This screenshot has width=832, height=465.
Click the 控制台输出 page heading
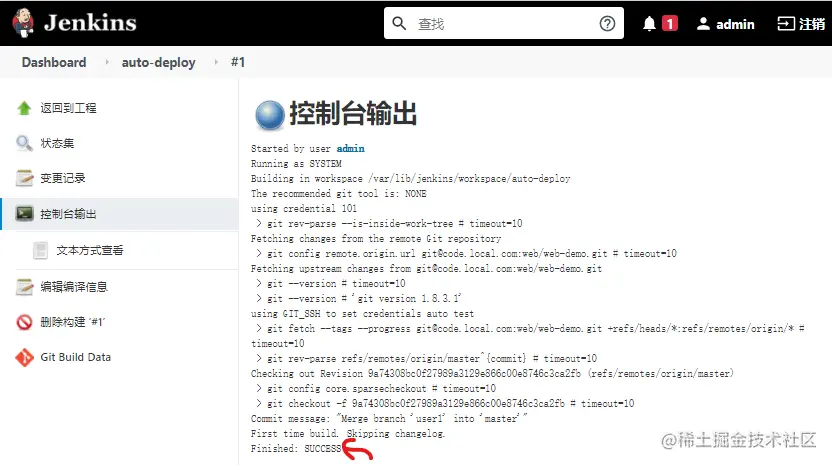click(x=353, y=113)
